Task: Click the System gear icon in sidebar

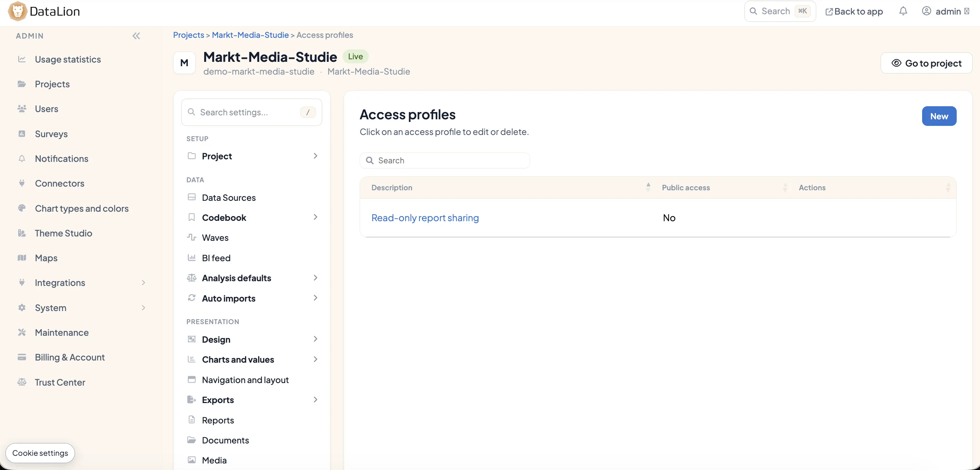Action: (22, 308)
